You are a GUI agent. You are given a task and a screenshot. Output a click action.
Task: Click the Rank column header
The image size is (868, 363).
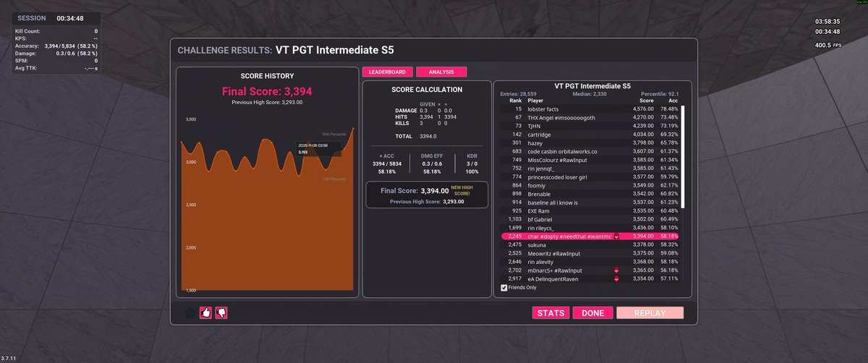click(x=514, y=101)
